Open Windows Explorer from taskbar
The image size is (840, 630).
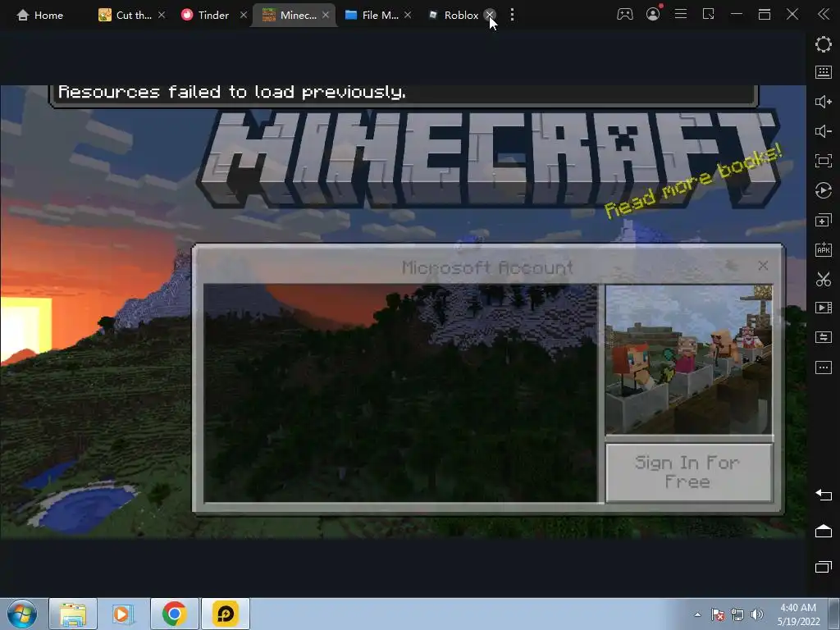point(73,614)
